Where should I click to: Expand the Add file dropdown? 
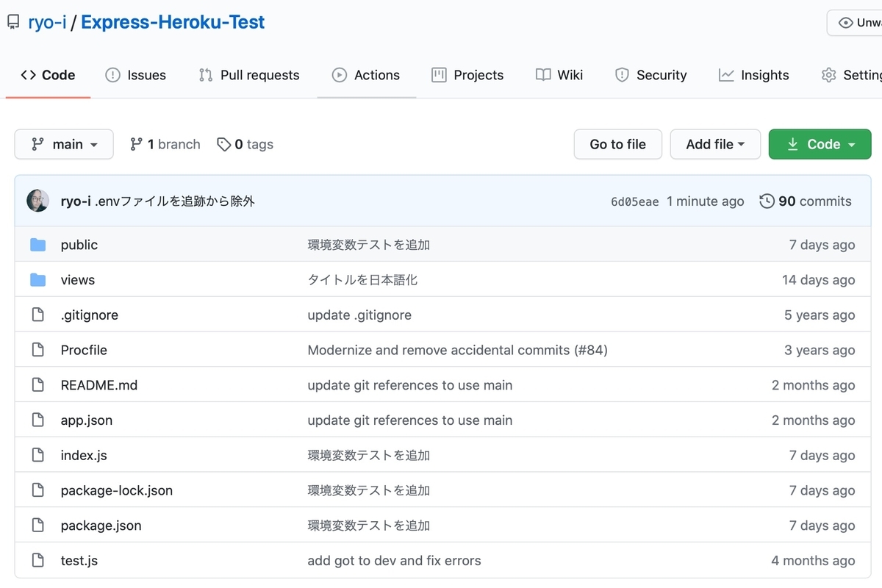(715, 144)
